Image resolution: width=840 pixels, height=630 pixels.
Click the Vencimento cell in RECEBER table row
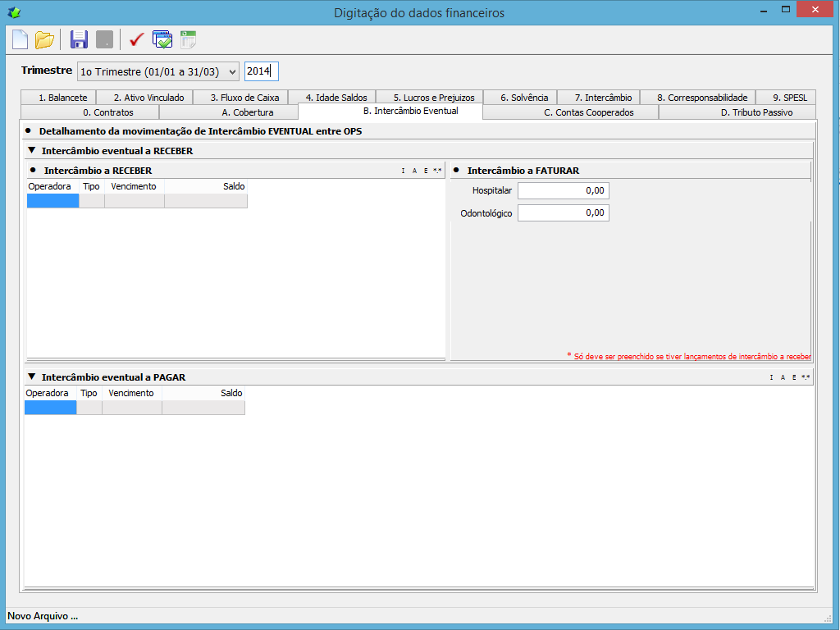pyautogui.click(x=135, y=201)
